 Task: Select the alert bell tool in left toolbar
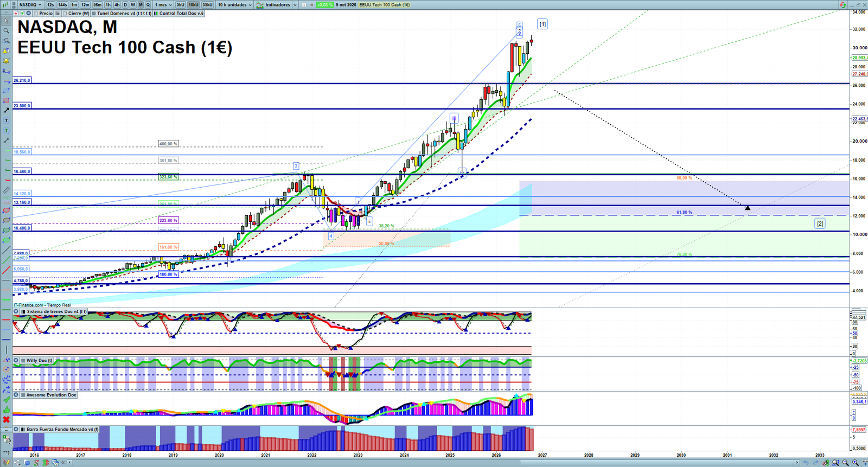(6, 61)
